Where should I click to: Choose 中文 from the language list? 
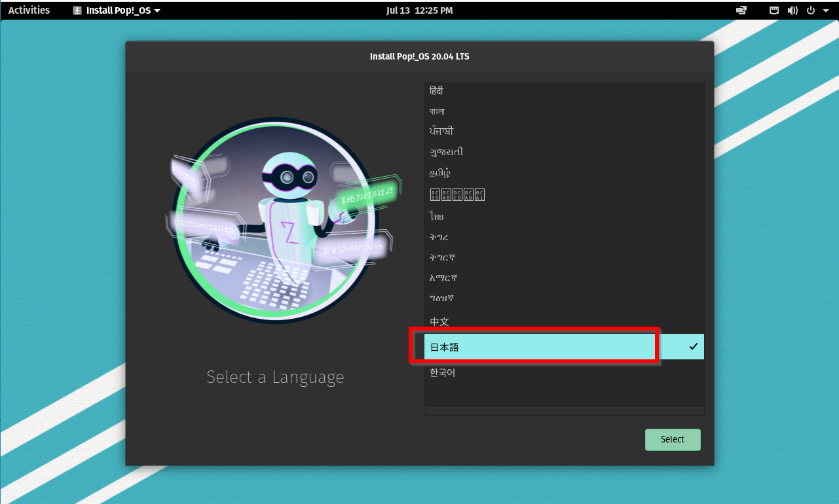[564, 321]
